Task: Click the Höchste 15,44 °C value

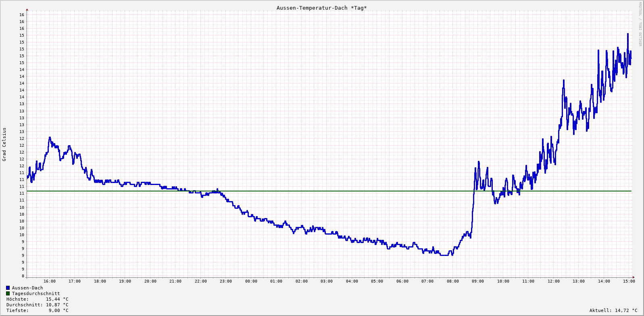Action: click(57, 299)
